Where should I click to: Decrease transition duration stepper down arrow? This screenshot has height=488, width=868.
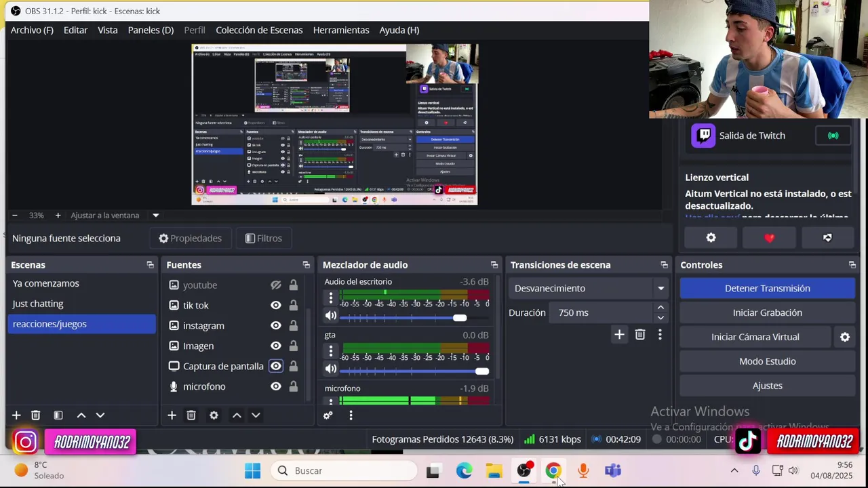660,317
